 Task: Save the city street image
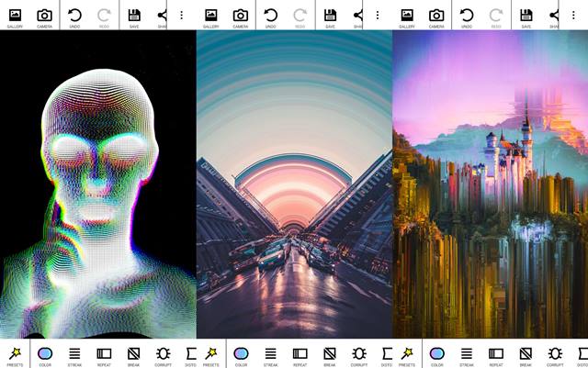[331, 18]
